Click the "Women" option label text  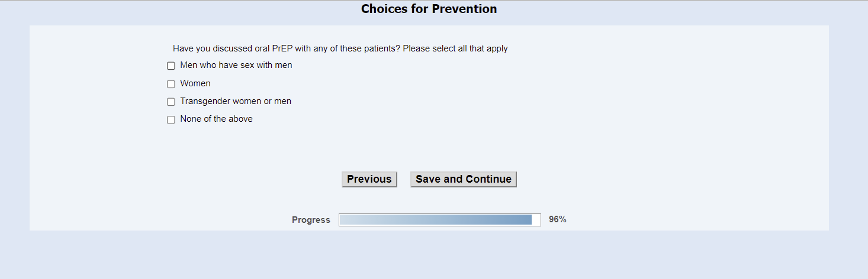[x=195, y=83]
